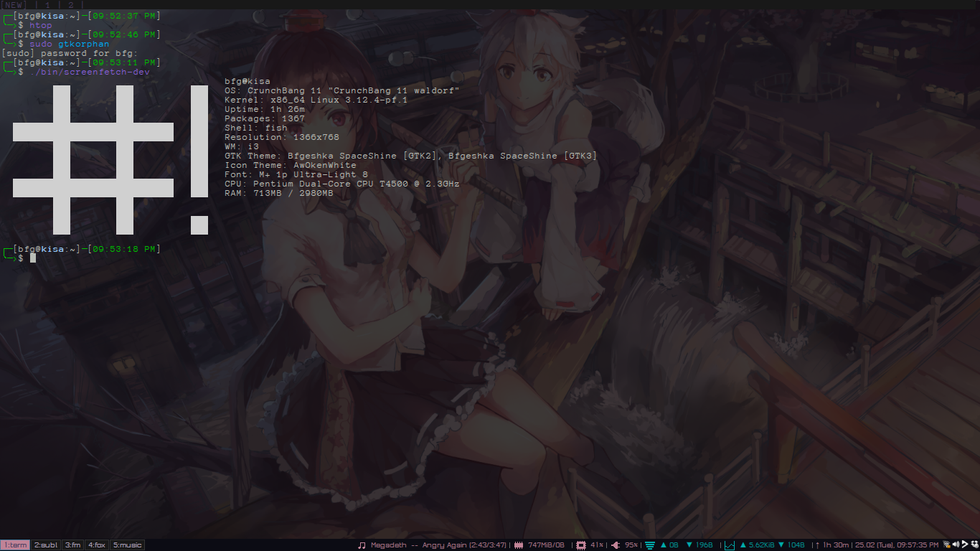Click the 'RAM: 713MB / 2980MB' line
The image size is (980, 551).
click(x=279, y=193)
